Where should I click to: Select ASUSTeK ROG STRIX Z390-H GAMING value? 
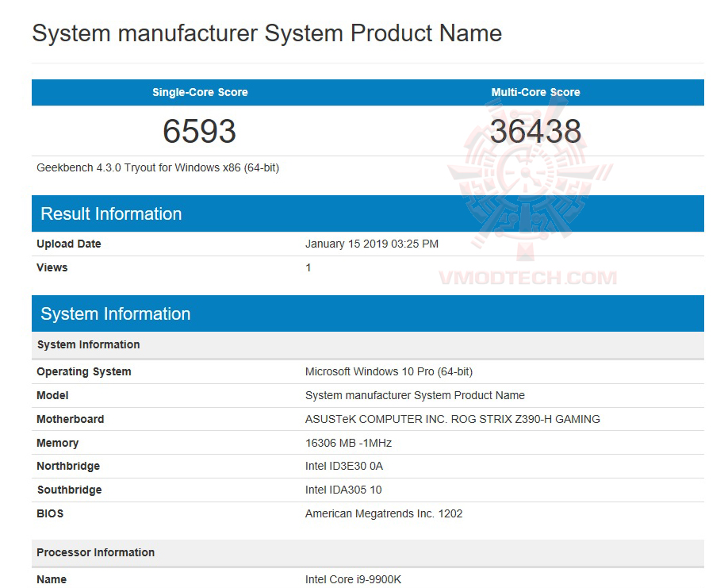pos(453,419)
